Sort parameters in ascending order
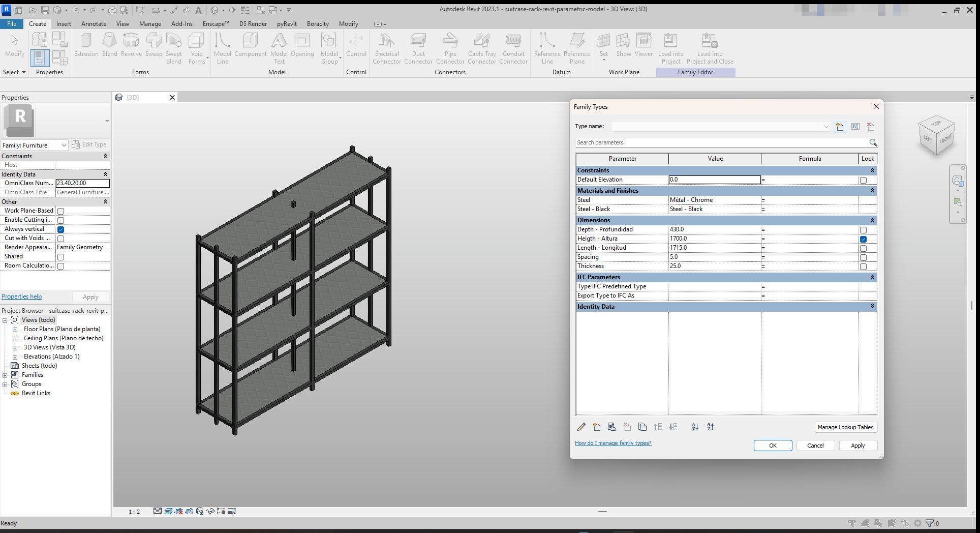Screen dimensions: 980x533 [695, 427]
